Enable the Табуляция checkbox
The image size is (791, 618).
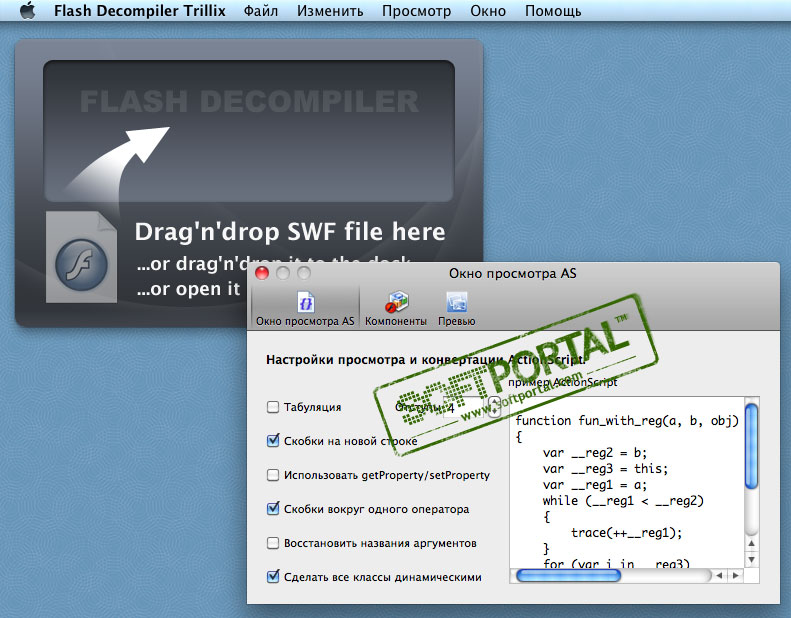tap(272, 407)
